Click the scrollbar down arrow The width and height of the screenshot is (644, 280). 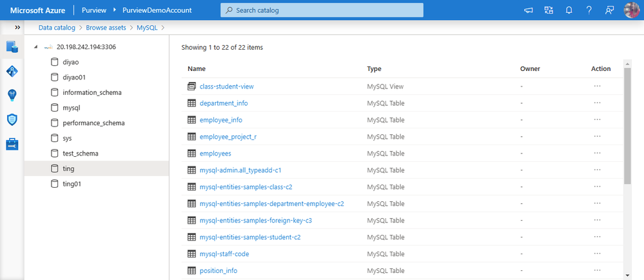coord(627,275)
